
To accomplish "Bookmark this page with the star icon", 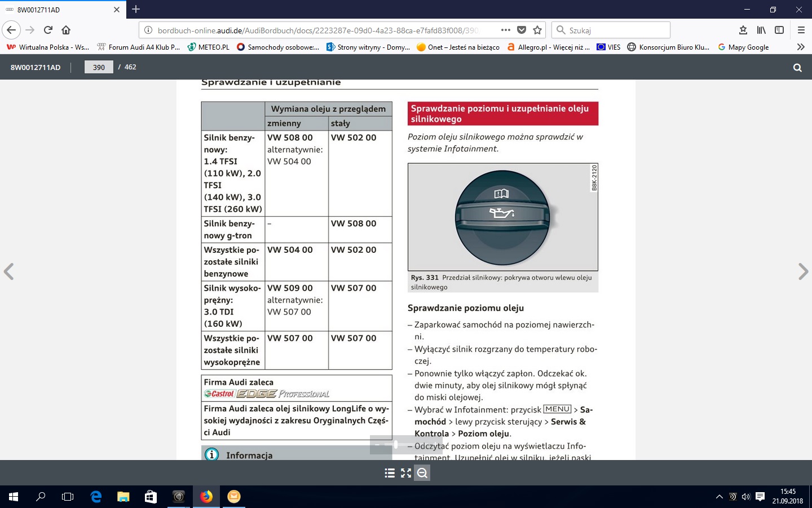I will [x=537, y=30].
